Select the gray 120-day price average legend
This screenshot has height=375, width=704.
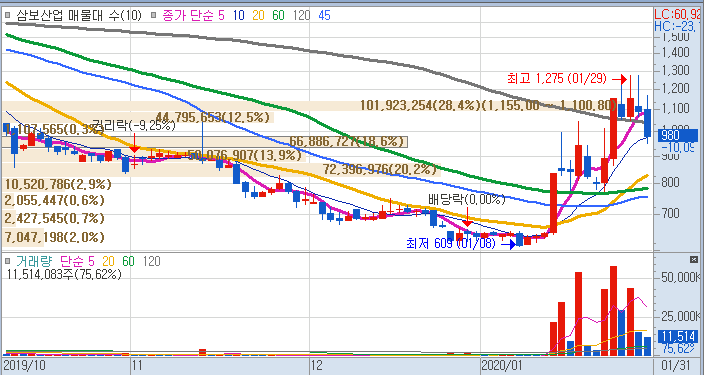tap(301, 15)
